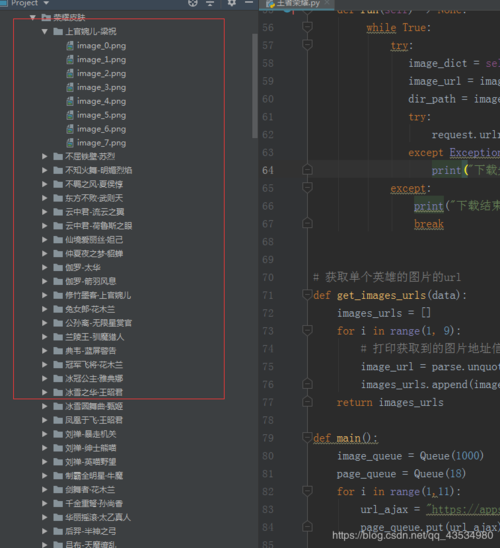Viewport: 500px width, 548px height.
Task: Fold the main function at line 79
Action: [307, 437]
